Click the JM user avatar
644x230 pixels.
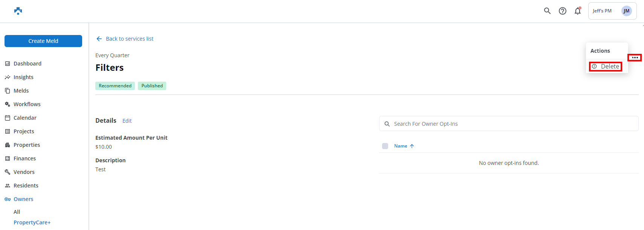pyautogui.click(x=626, y=11)
